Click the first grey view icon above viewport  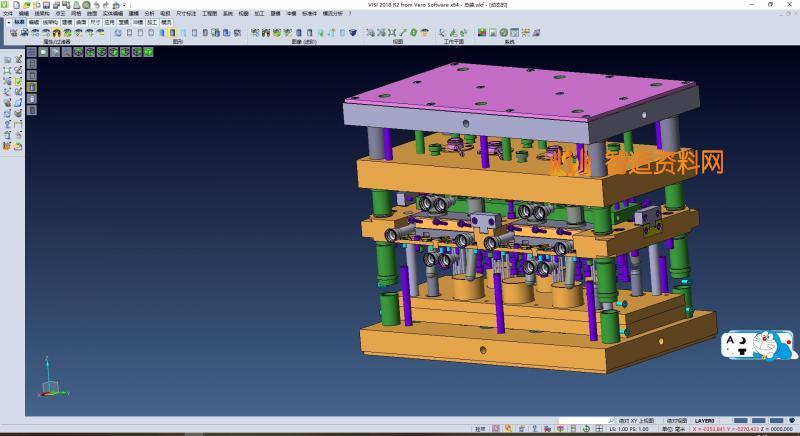(x=31, y=52)
